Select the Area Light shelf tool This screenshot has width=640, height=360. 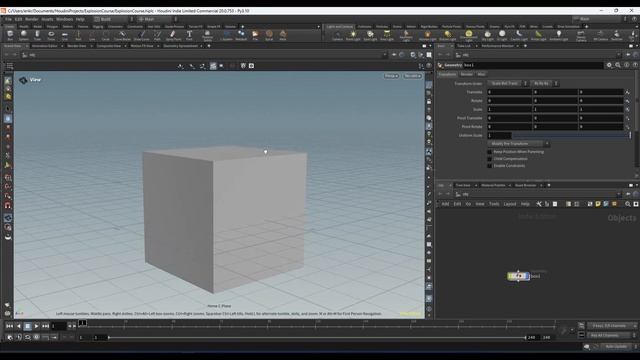[387, 36]
